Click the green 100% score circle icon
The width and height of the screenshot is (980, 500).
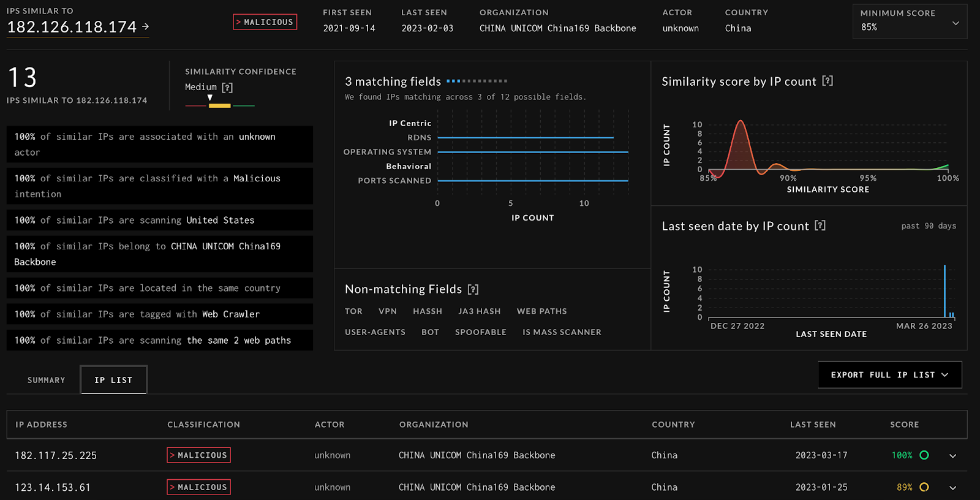(x=924, y=455)
